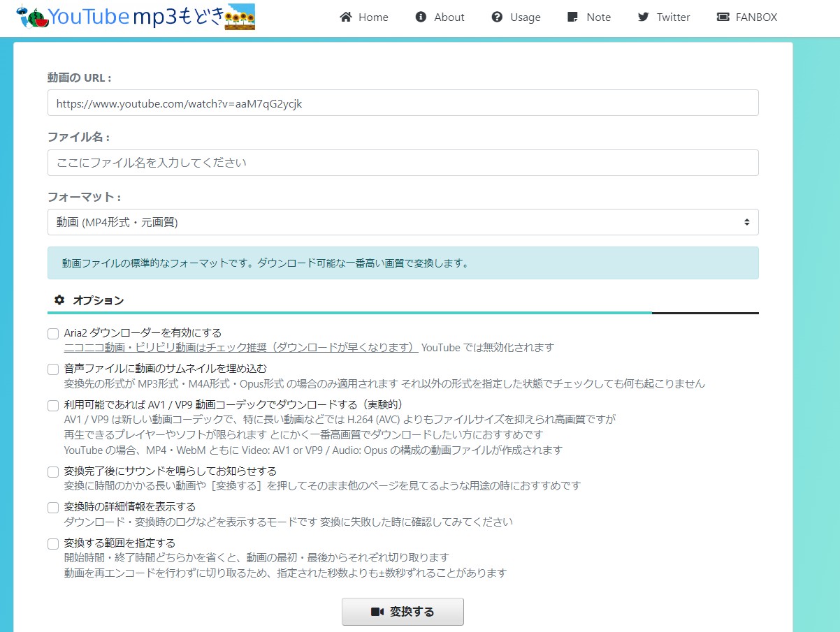Click the 'YouTube では無効化されます' note
Image resolution: width=840 pixels, height=632 pixels.
(x=488, y=347)
